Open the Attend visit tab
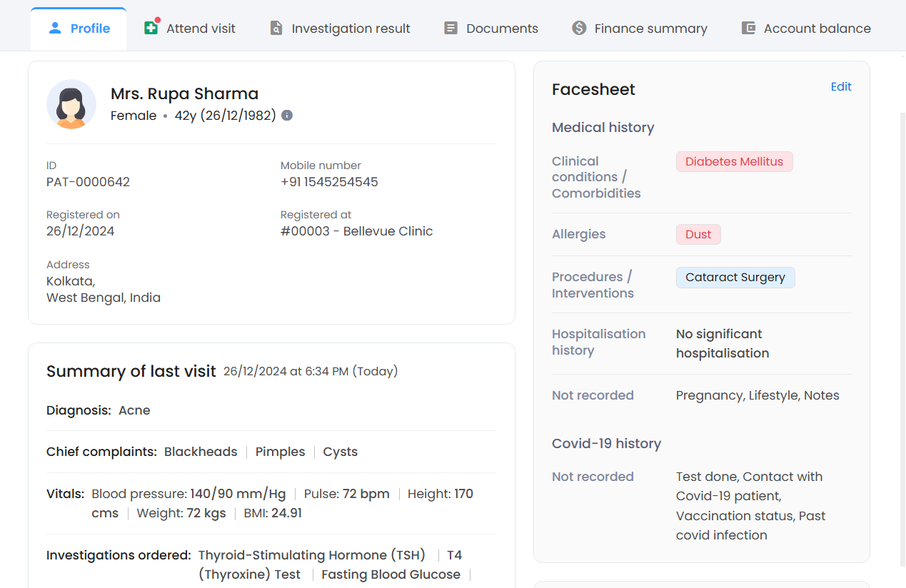The width and height of the screenshot is (906, 588). (x=201, y=29)
